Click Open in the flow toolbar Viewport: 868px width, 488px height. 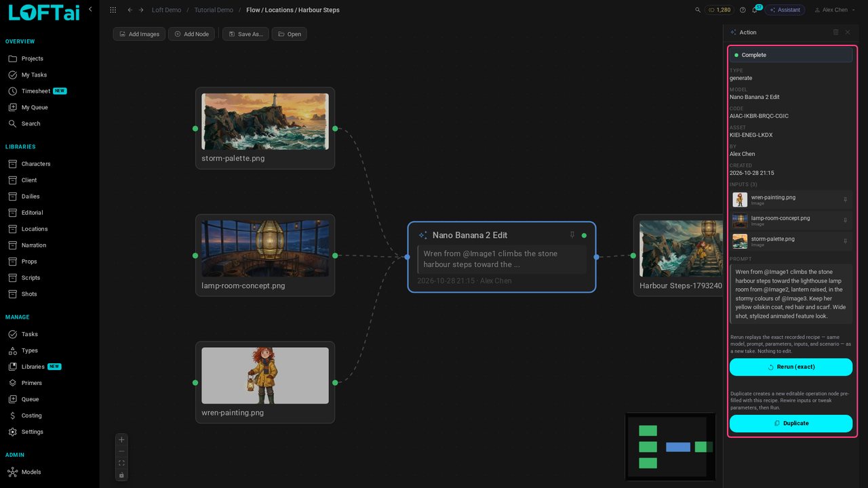point(290,34)
